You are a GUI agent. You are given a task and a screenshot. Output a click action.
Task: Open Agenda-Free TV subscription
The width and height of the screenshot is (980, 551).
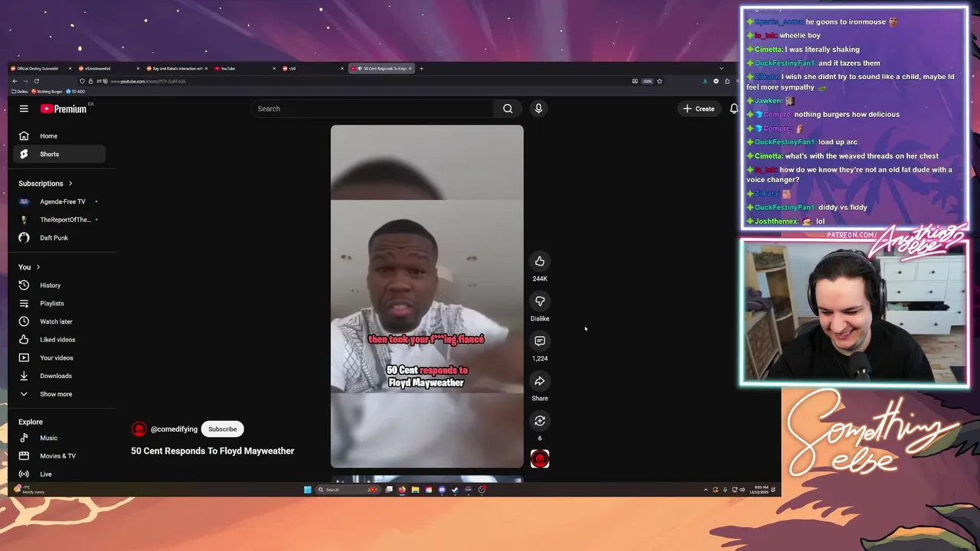[59, 201]
